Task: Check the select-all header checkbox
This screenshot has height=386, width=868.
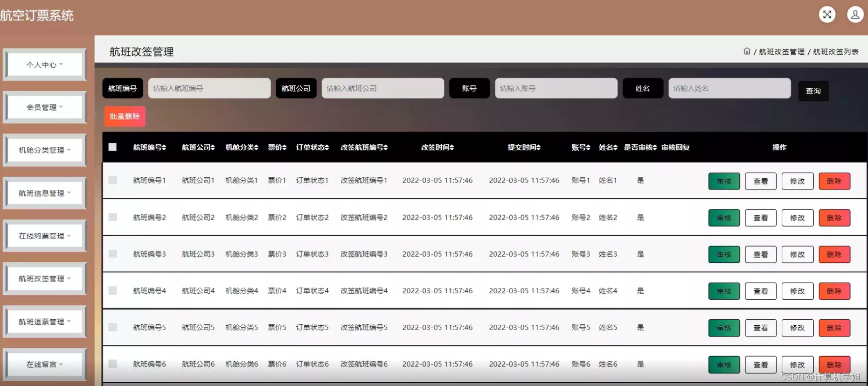Action: [112, 147]
